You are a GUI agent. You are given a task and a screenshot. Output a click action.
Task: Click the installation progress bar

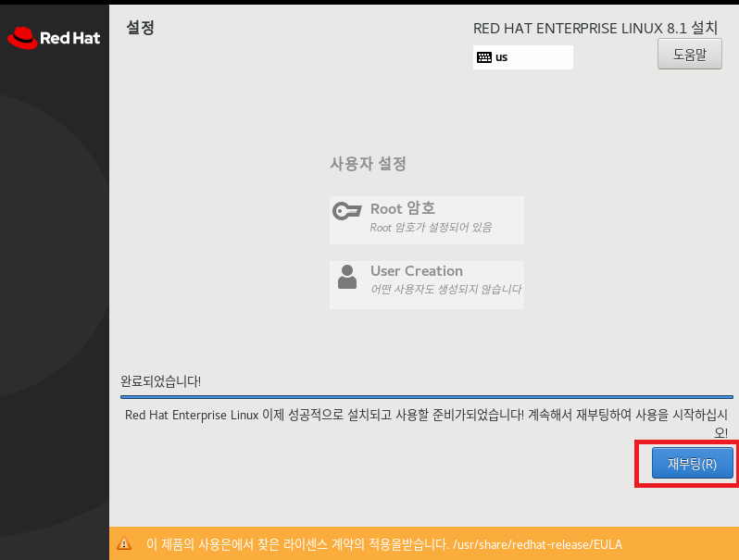coord(427,397)
